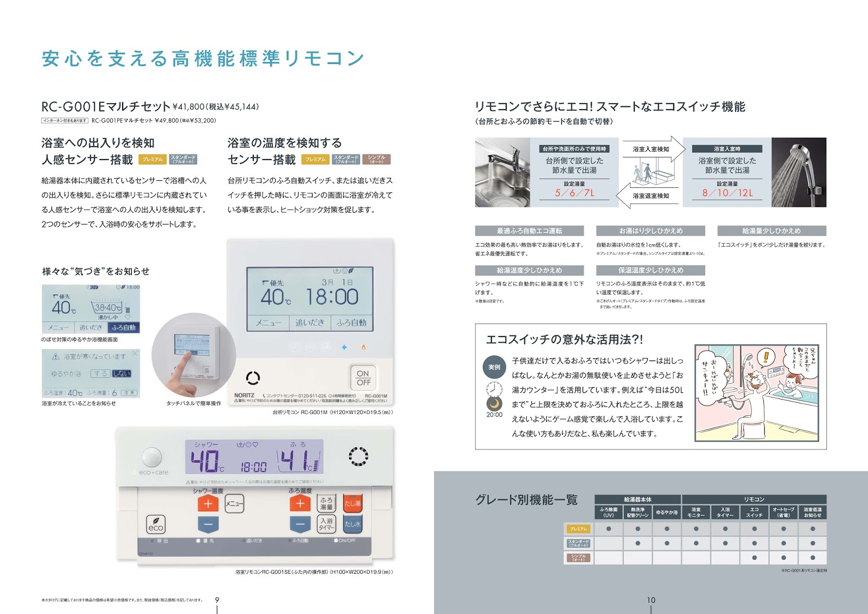Image resolution: width=868 pixels, height=614 pixels.
Task: Toggle the ON/OFF button on kitchen remote
Action: point(363,378)
